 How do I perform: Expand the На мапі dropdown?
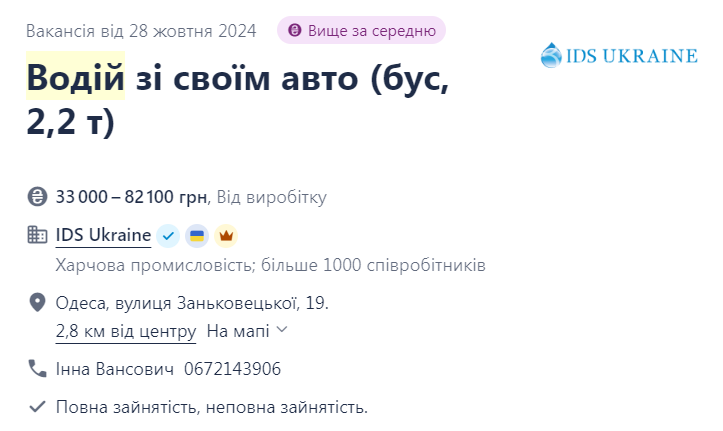coord(247,331)
